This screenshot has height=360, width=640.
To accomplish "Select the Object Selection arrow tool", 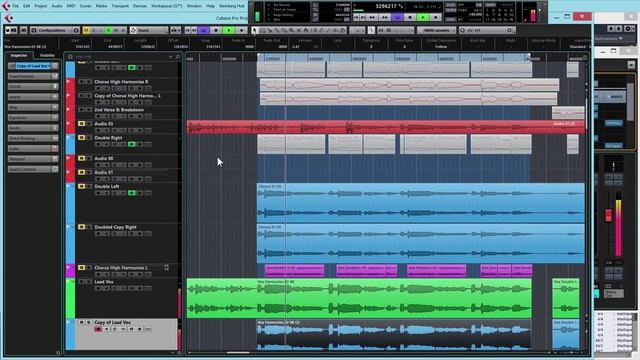I will pyautogui.click(x=255, y=30).
